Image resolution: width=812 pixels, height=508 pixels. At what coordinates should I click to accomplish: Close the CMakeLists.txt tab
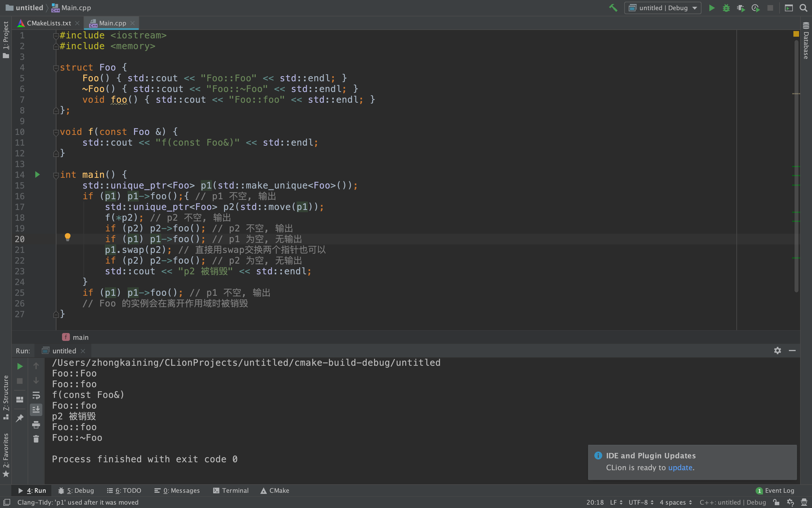(78, 23)
